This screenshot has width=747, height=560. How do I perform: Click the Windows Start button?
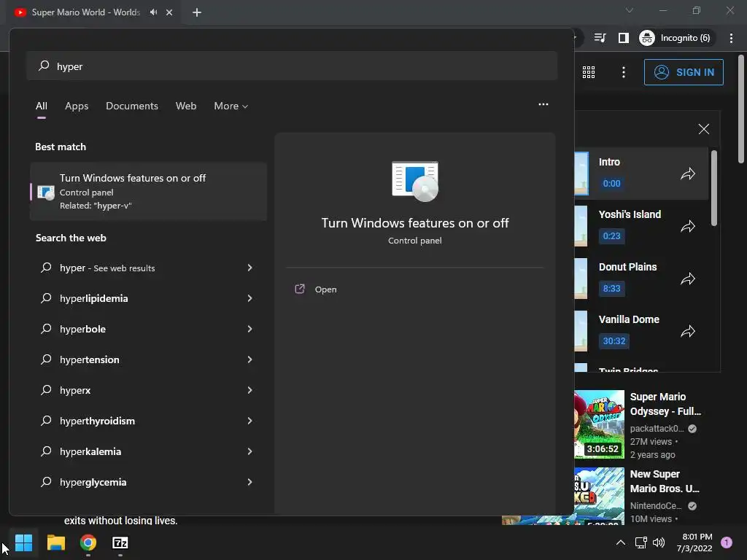point(23,542)
